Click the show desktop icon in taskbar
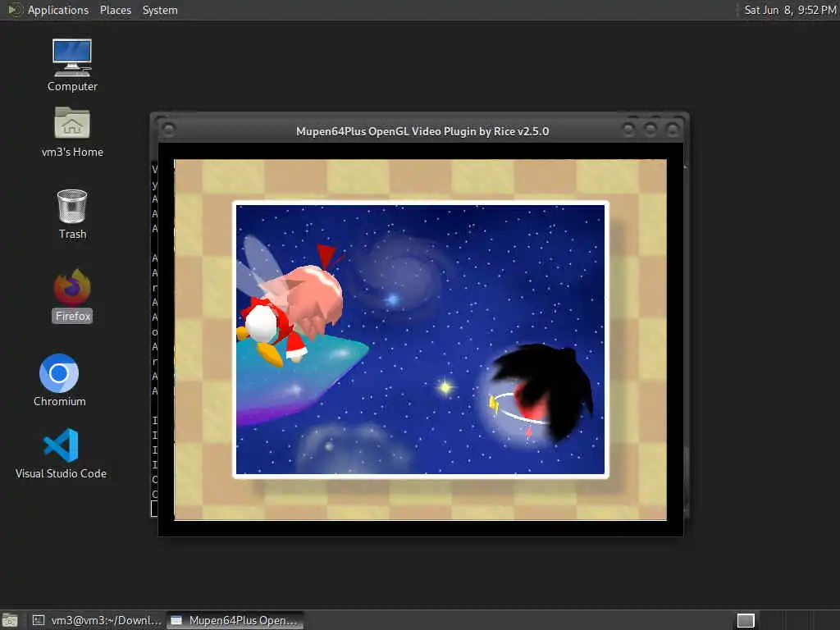Viewport: 840px width, 630px height. (x=10, y=620)
